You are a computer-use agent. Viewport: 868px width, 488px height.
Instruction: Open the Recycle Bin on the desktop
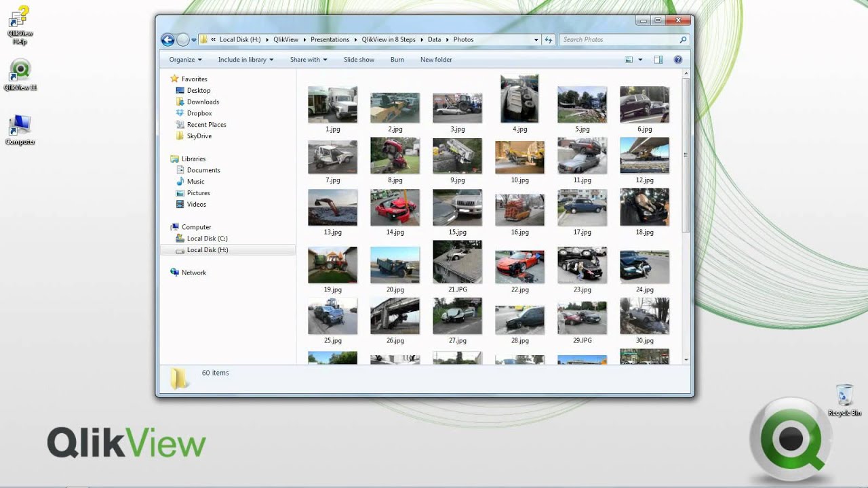(x=844, y=400)
